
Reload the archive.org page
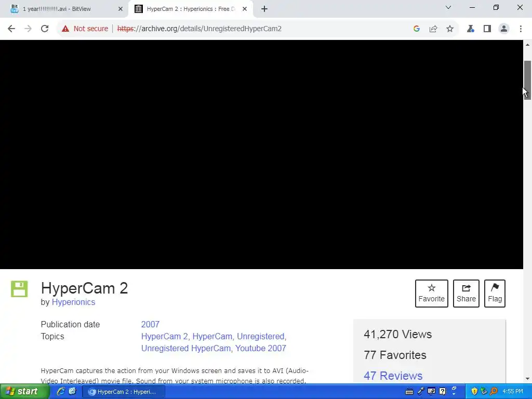[x=45, y=29]
